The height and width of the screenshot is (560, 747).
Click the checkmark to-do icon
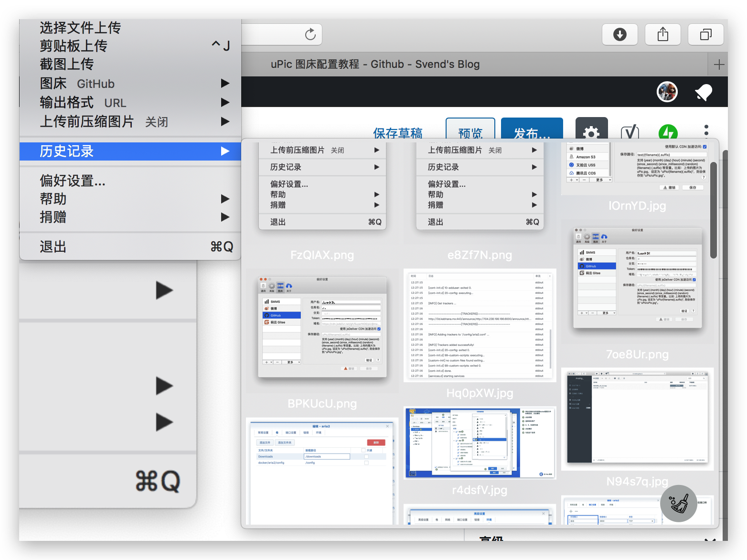(x=630, y=131)
